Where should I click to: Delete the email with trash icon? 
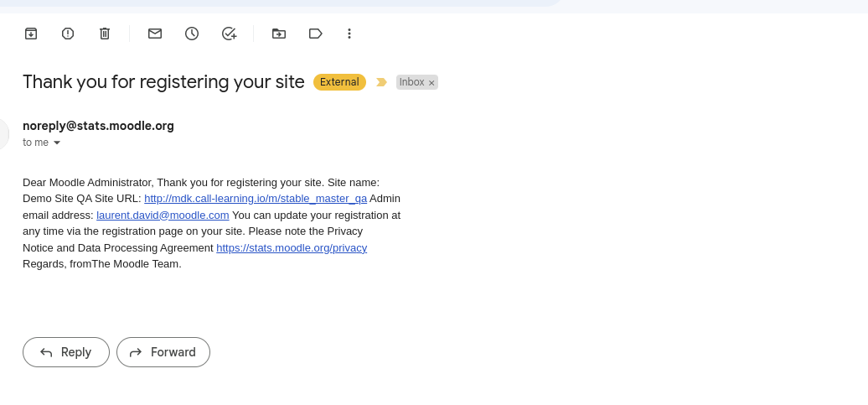click(x=105, y=34)
